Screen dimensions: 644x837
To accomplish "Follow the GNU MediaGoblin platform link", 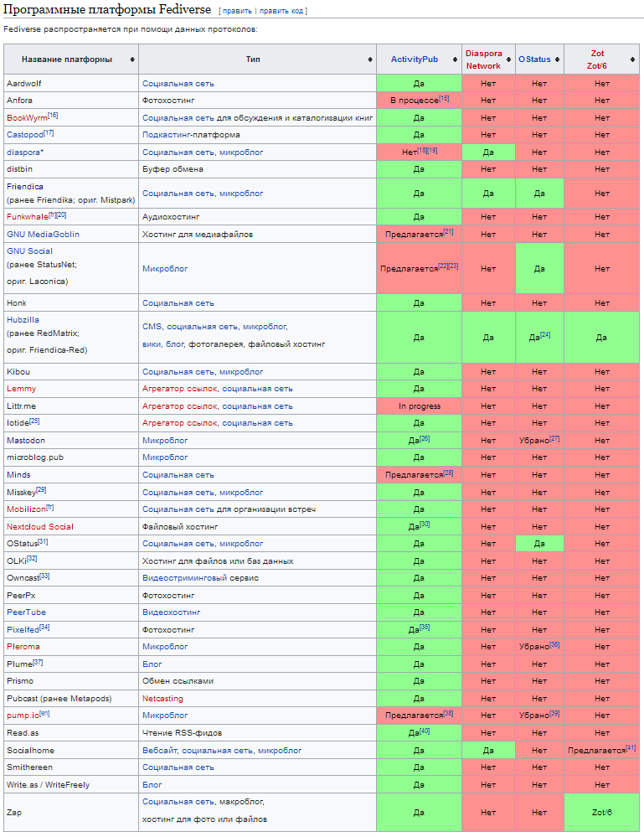I will click(x=43, y=234).
